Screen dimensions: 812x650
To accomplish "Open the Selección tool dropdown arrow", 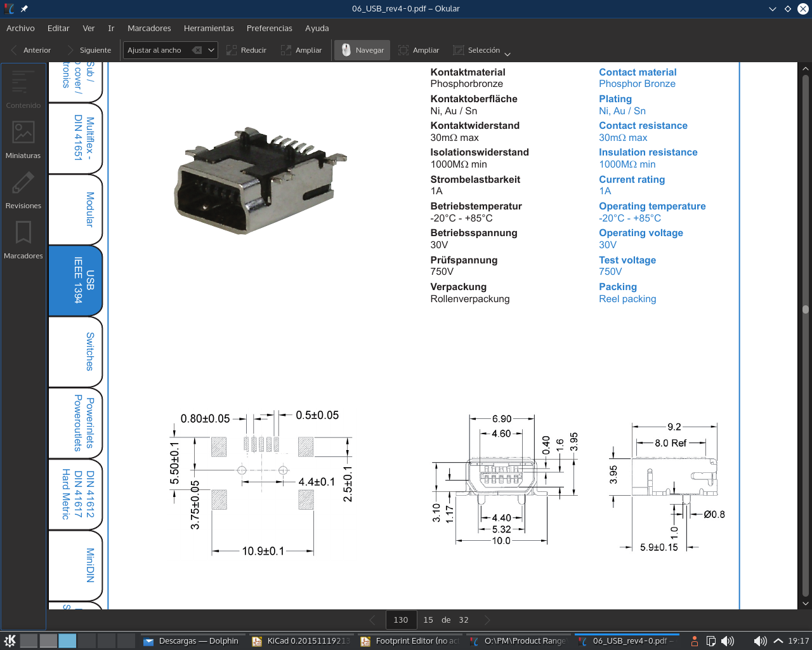I will [x=507, y=53].
